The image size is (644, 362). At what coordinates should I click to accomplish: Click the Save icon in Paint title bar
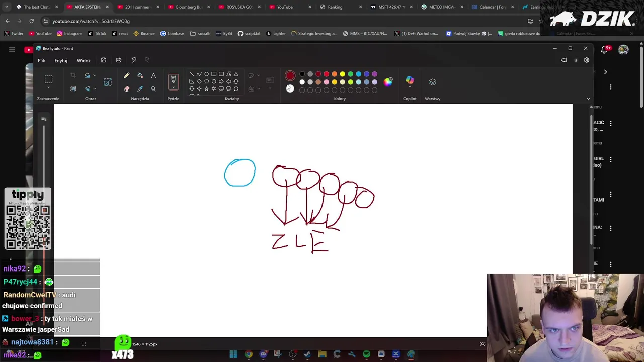tap(104, 60)
